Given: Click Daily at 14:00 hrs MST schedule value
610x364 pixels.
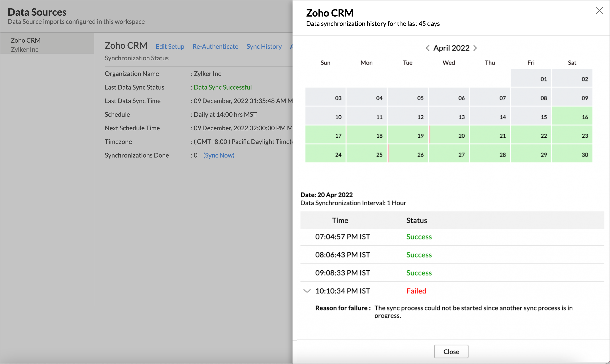Looking at the screenshot, I should (225, 114).
